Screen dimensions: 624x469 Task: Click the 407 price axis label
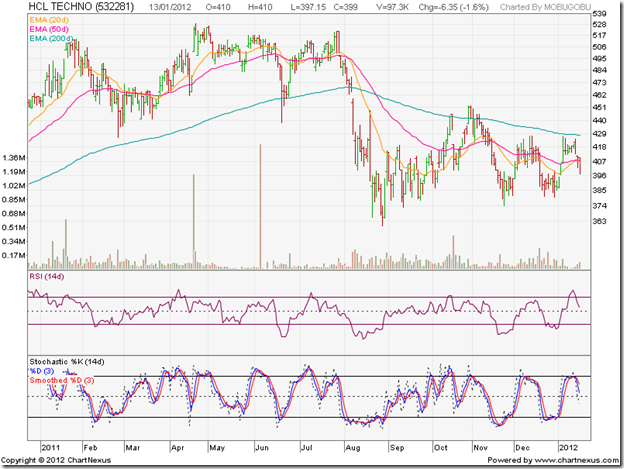click(599, 162)
